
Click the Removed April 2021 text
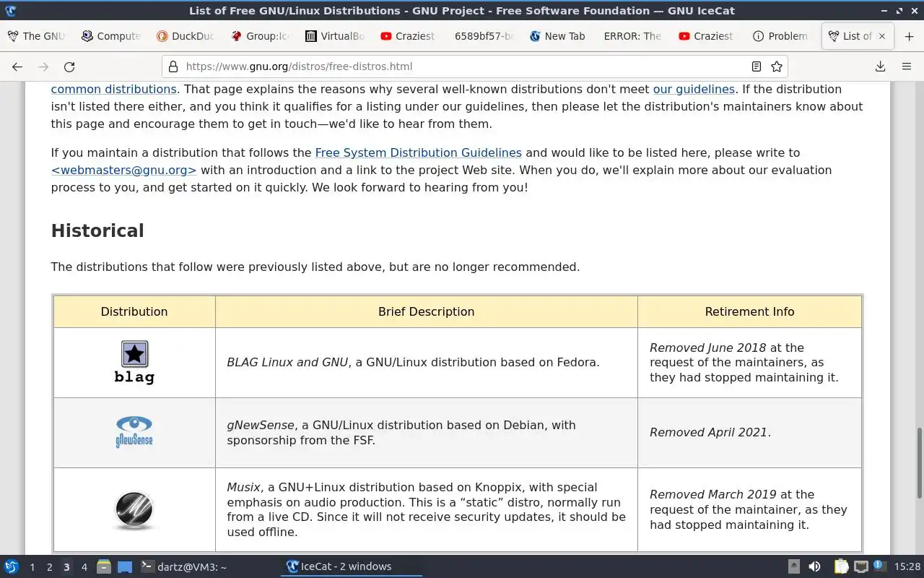(x=708, y=432)
